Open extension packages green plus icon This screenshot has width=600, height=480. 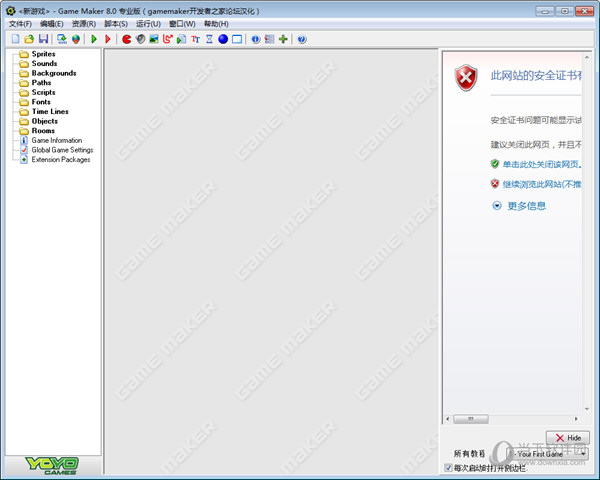tap(283, 39)
